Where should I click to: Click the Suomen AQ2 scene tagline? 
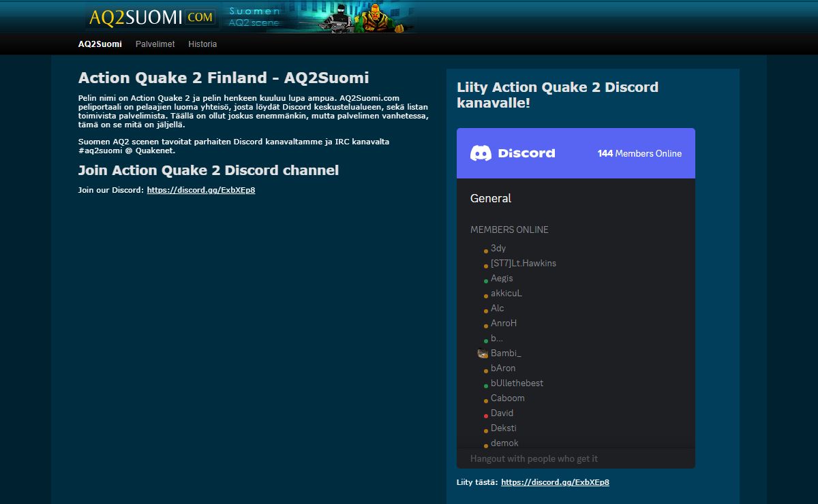pos(254,17)
